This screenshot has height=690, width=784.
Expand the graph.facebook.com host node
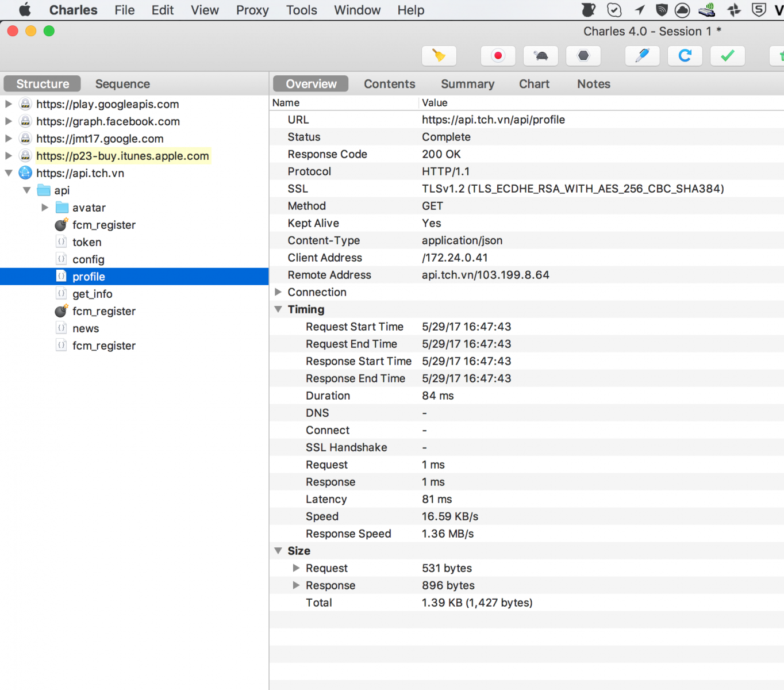pyautogui.click(x=9, y=121)
